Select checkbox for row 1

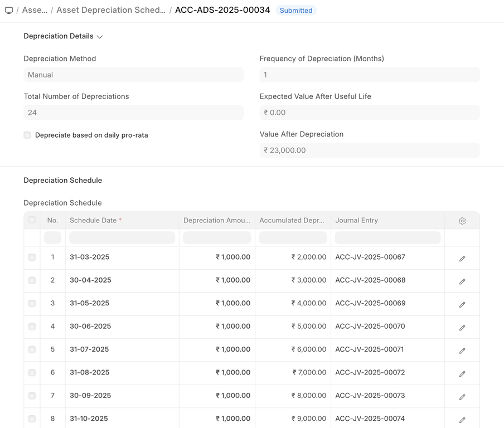32,257
